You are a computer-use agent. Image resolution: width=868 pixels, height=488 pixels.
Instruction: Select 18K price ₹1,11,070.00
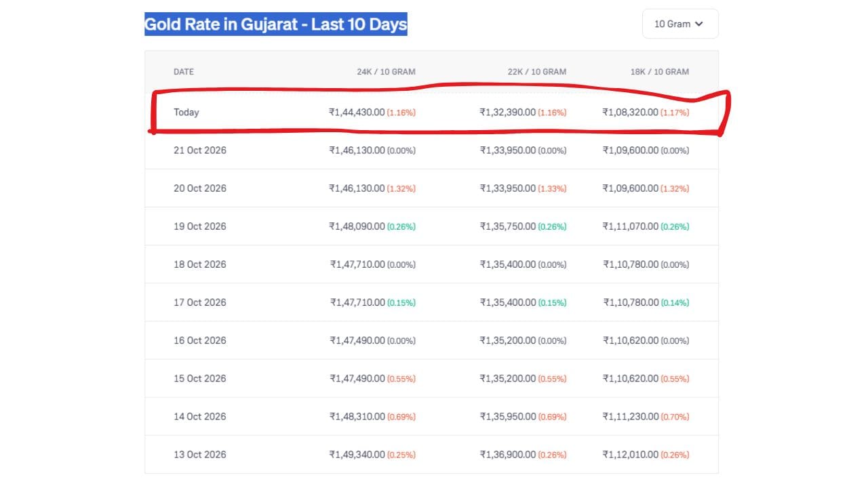pos(631,226)
